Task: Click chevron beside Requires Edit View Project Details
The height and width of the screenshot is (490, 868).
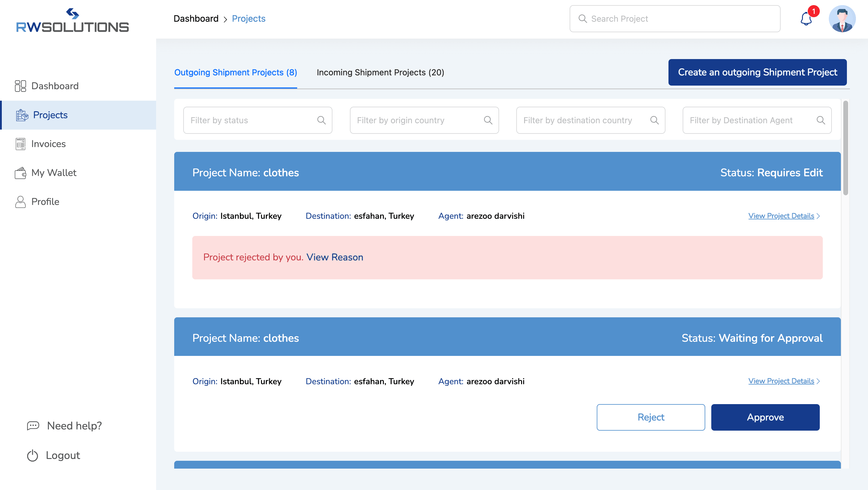Action: coord(818,216)
